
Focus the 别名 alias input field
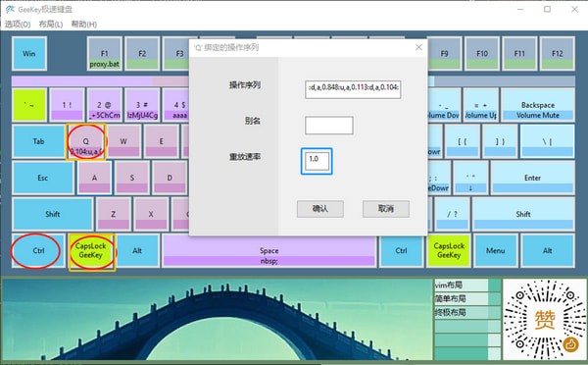[x=329, y=125]
